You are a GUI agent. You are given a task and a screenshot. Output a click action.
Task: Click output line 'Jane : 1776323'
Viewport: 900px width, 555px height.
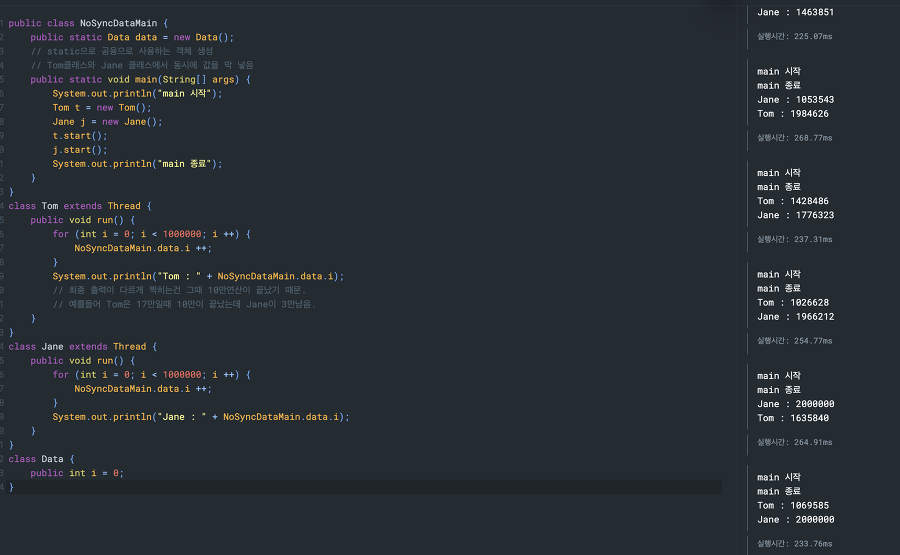pos(796,215)
